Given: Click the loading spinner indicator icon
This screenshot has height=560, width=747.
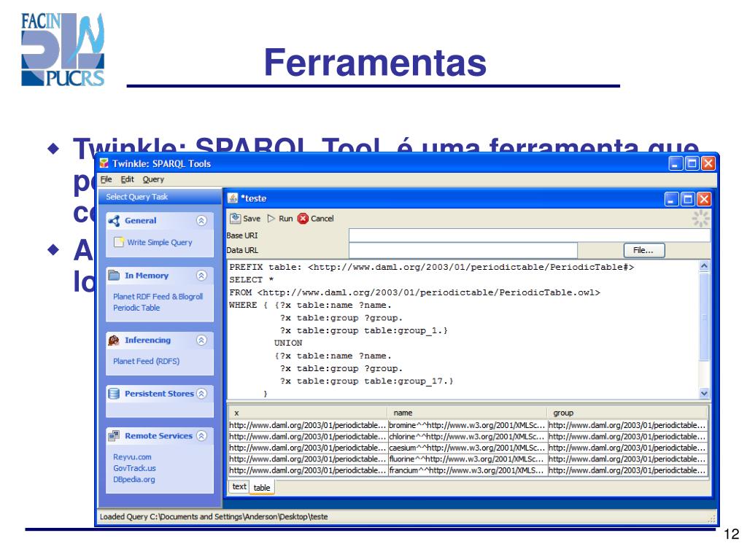Looking at the screenshot, I should 700,219.
